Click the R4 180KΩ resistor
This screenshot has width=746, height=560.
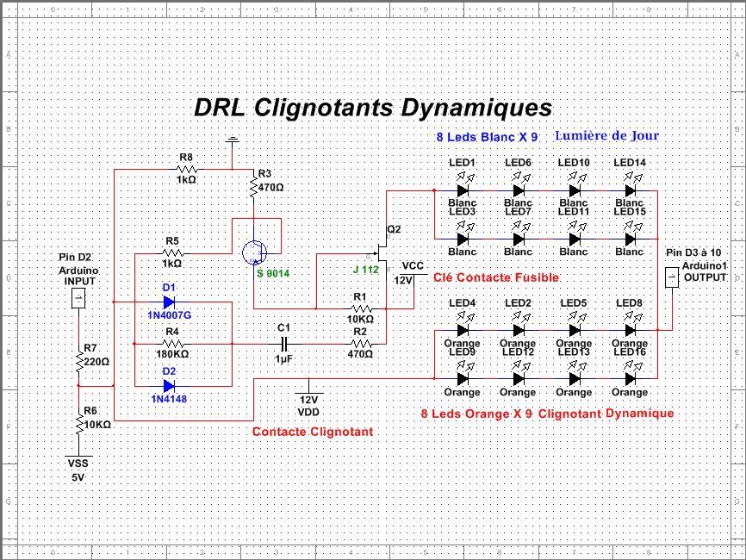pos(171,345)
